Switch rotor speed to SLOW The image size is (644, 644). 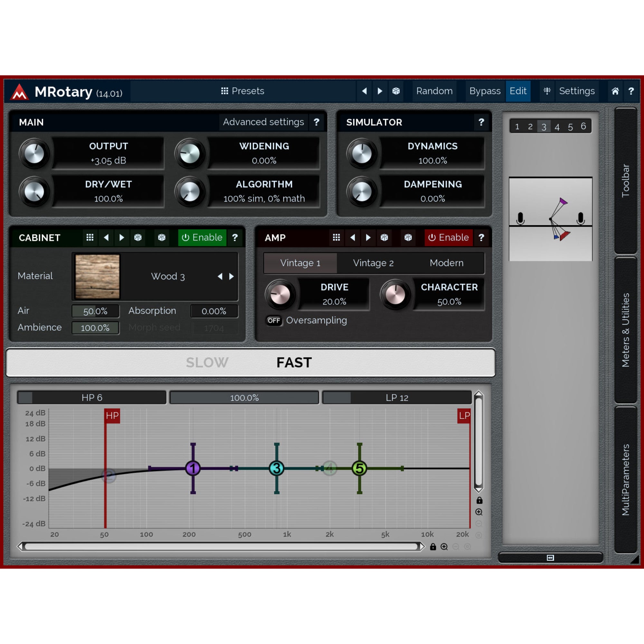coord(207,362)
